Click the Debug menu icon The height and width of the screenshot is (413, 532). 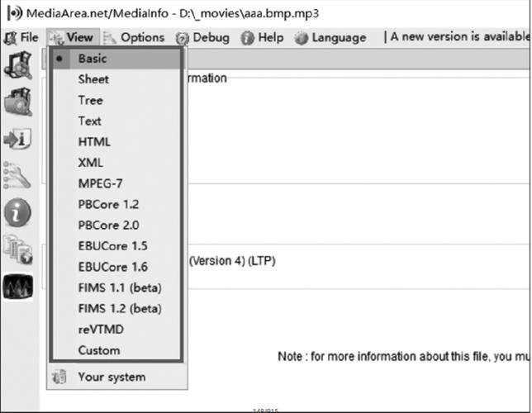click(x=183, y=38)
